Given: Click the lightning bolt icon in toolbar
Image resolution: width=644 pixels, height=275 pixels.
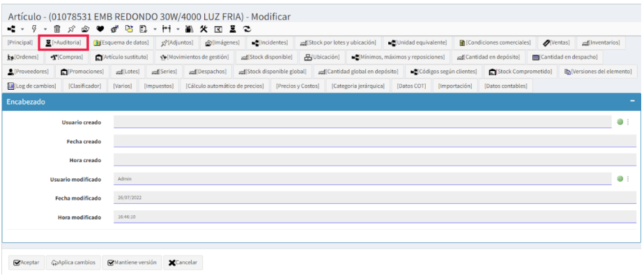Looking at the screenshot, I should (x=34, y=29).
